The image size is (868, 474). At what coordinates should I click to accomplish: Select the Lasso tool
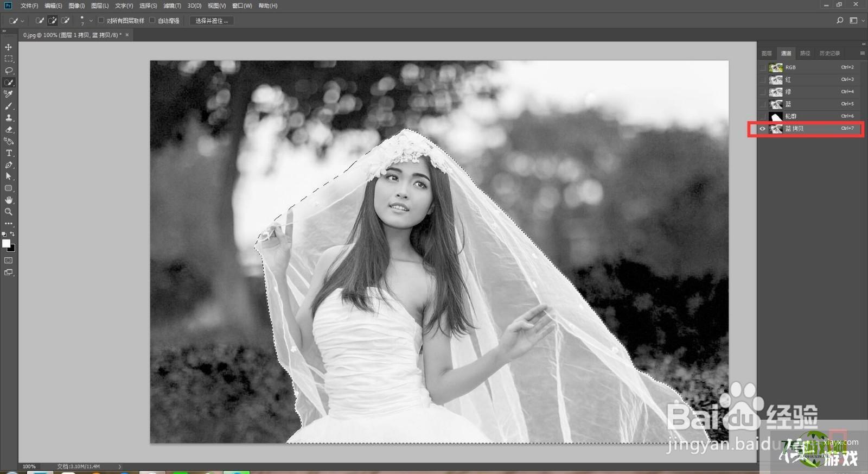[x=8, y=71]
